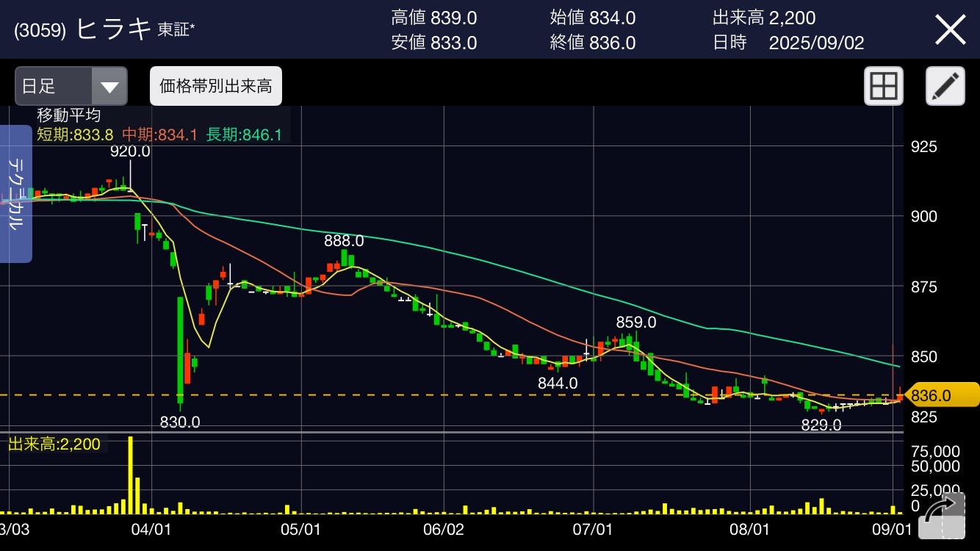Close the chart with the X icon
Viewport: 980px width, 551px height.
(949, 30)
